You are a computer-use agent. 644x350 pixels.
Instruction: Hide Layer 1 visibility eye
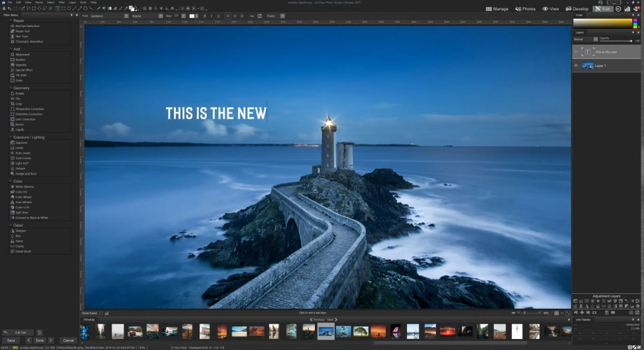pos(576,65)
